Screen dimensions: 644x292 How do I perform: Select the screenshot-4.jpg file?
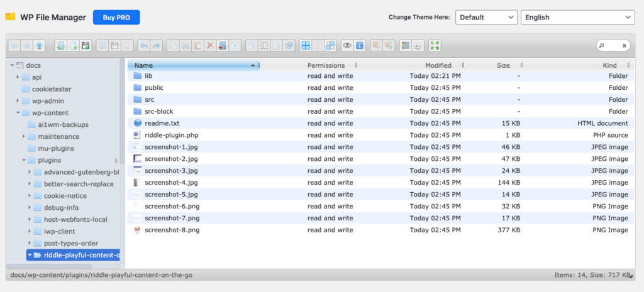(380, 183)
